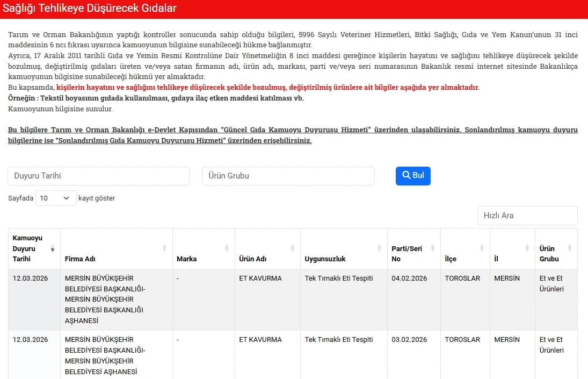
Task: Sort by Uygunsuzluk column sort arrows
Action: tap(379, 248)
